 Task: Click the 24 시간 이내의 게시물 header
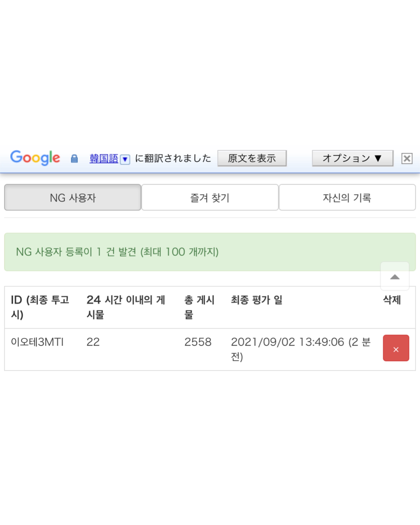pos(126,307)
